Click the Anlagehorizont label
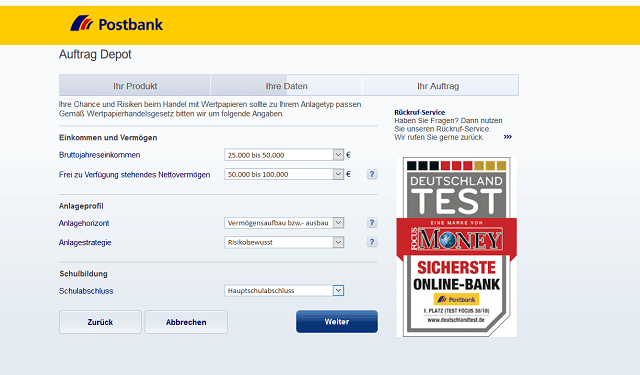 tap(84, 223)
